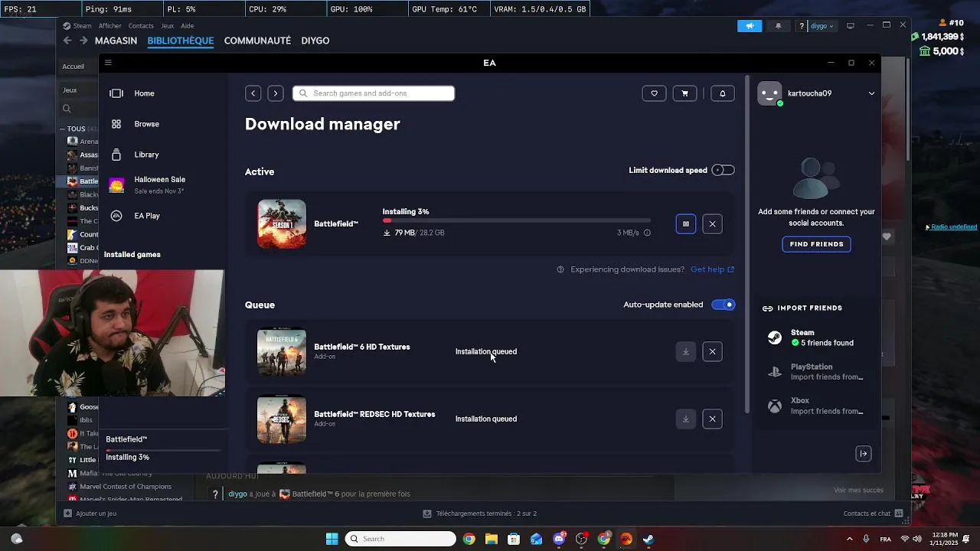Image resolution: width=980 pixels, height=551 pixels.
Task: Open the Contacts menu in Steam
Action: (141, 26)
